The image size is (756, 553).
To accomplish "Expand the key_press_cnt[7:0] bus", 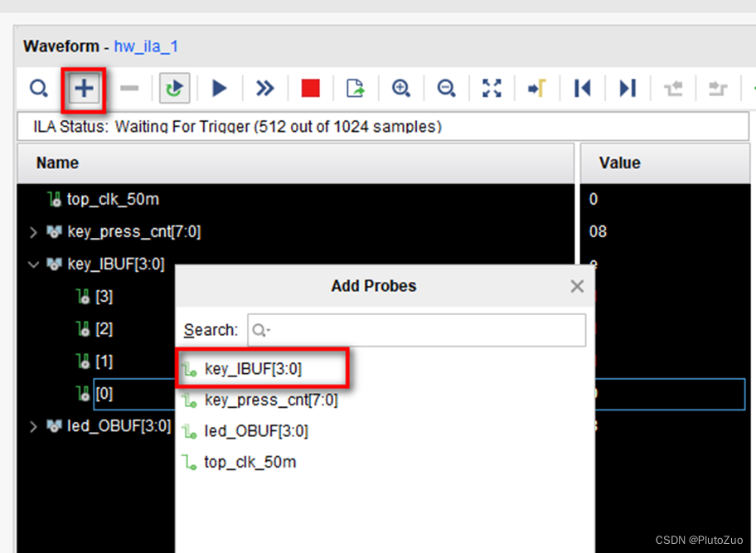I will click(x=32, y=231).
